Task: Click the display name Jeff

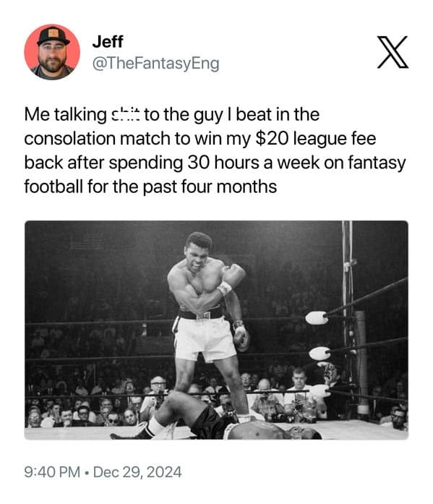Action: 108,41
